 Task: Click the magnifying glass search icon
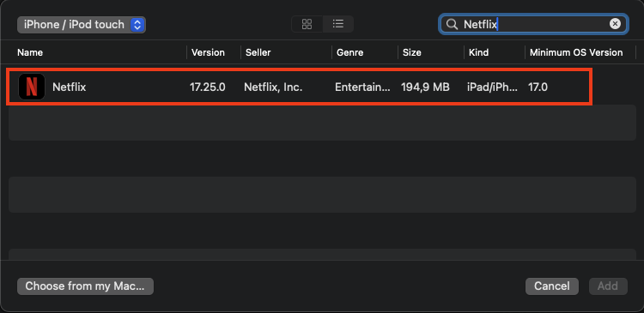point(452,24)
